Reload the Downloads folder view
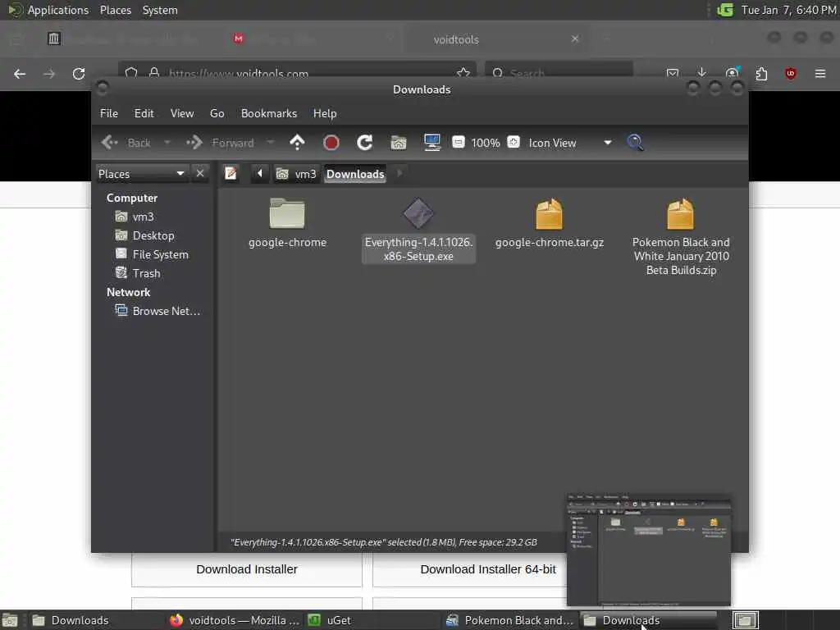 tap(365, 143)
